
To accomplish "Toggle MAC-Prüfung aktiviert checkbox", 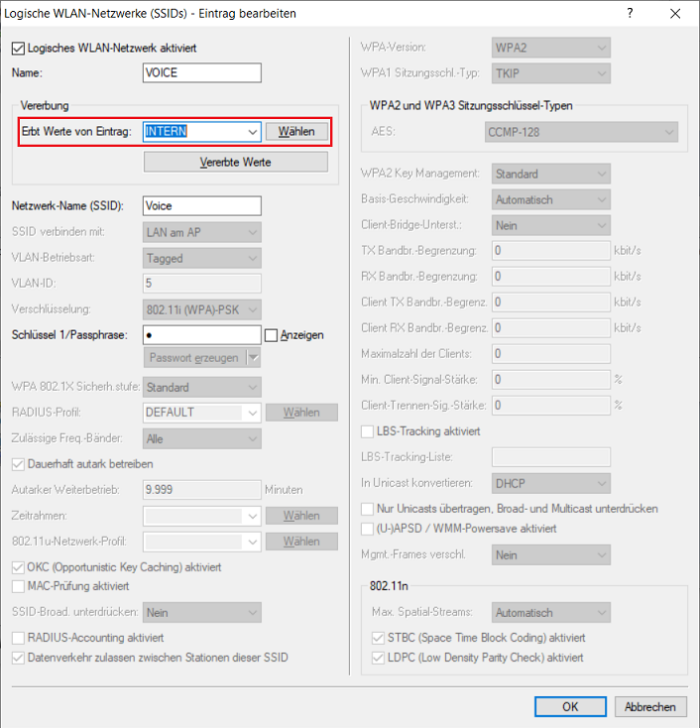I will [x=18, y=587].
